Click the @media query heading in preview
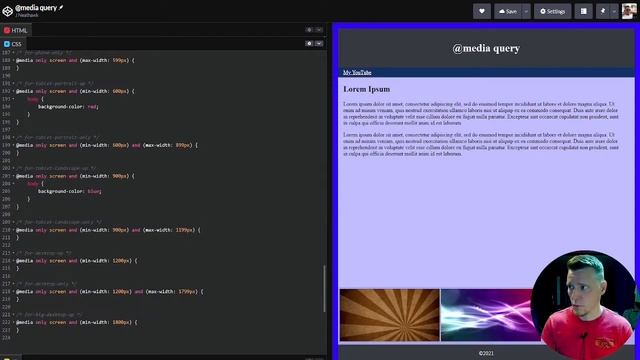Viewport: 640px width, 360px height. (x=486, y=48)
